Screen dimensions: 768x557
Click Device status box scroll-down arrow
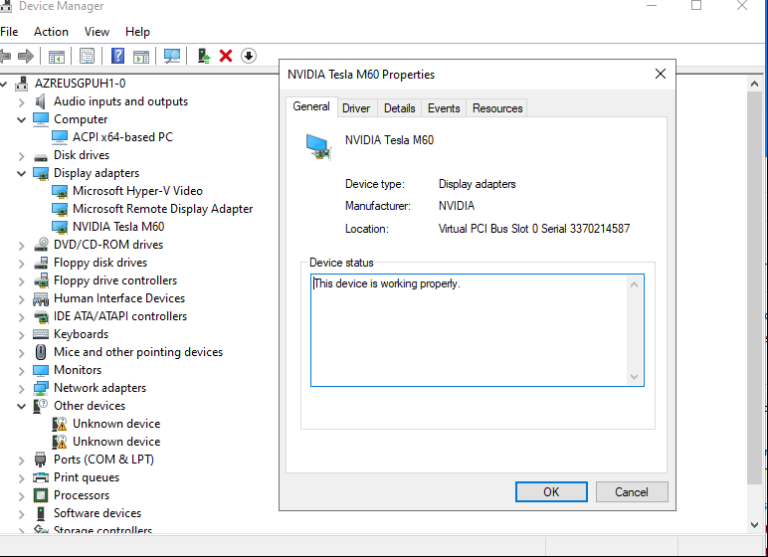[634, 376]
